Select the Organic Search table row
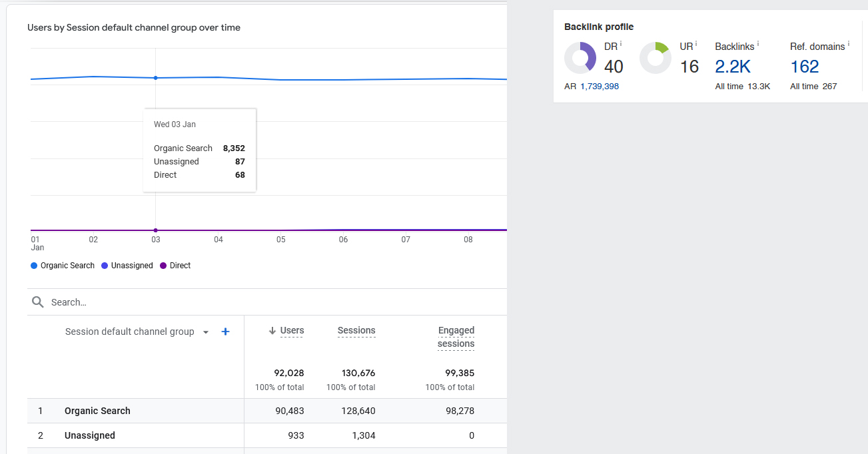This screenshot has width=868, height=454. [x=267, y=411]
